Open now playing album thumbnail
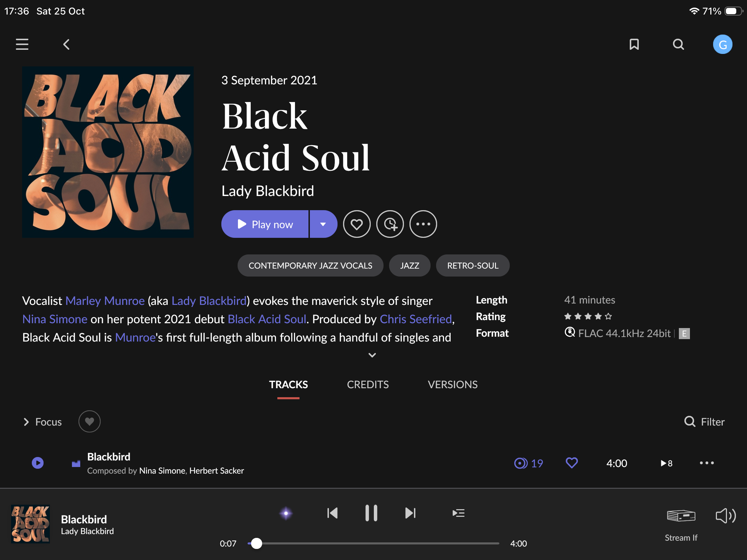The image size is (747, 560). point(30,524)
